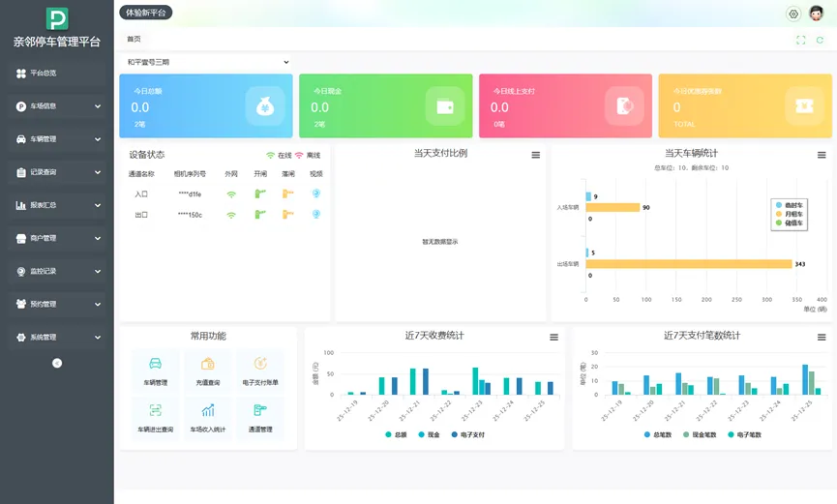837x504 pixels.
Task: Expand the 记录查询 sidebar menu
Action: (57, 172)
